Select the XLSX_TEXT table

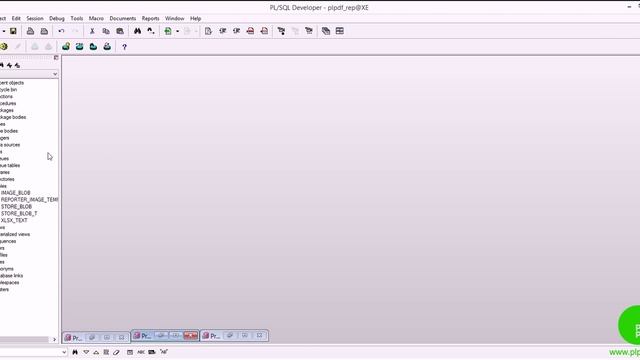click(x=14, y=220)
